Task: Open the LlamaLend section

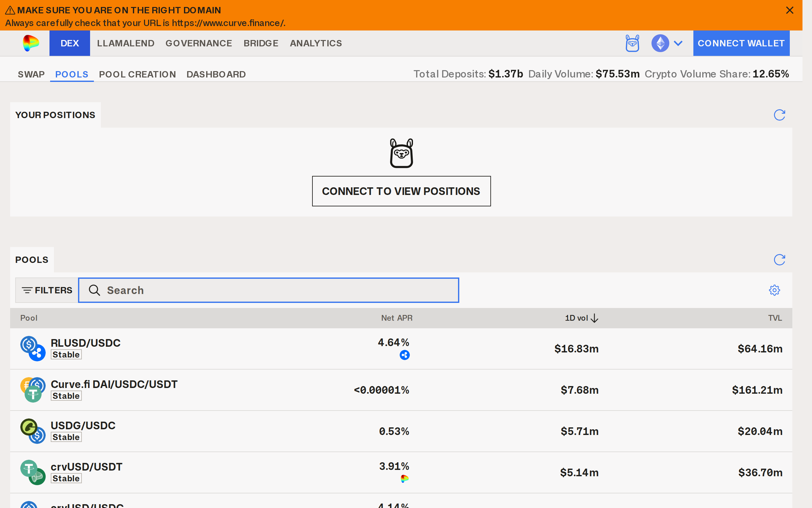Action: click(126, 43)
